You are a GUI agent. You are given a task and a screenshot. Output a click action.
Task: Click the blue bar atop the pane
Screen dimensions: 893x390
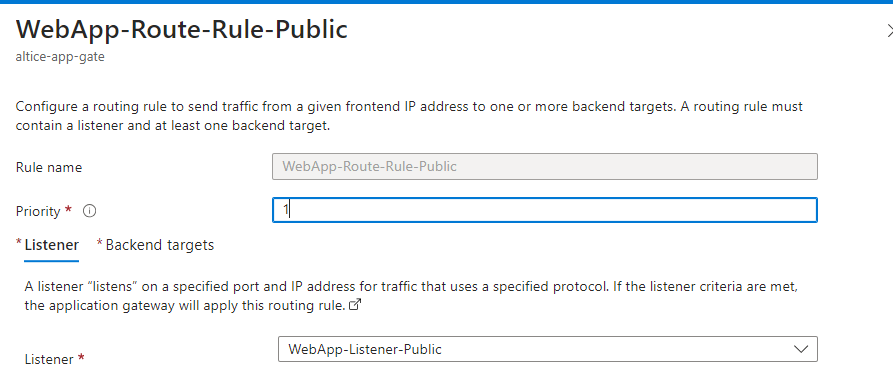click(446, 2)
